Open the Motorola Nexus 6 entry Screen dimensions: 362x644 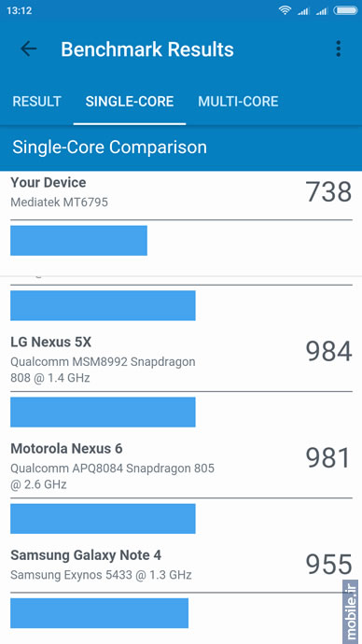181,466
